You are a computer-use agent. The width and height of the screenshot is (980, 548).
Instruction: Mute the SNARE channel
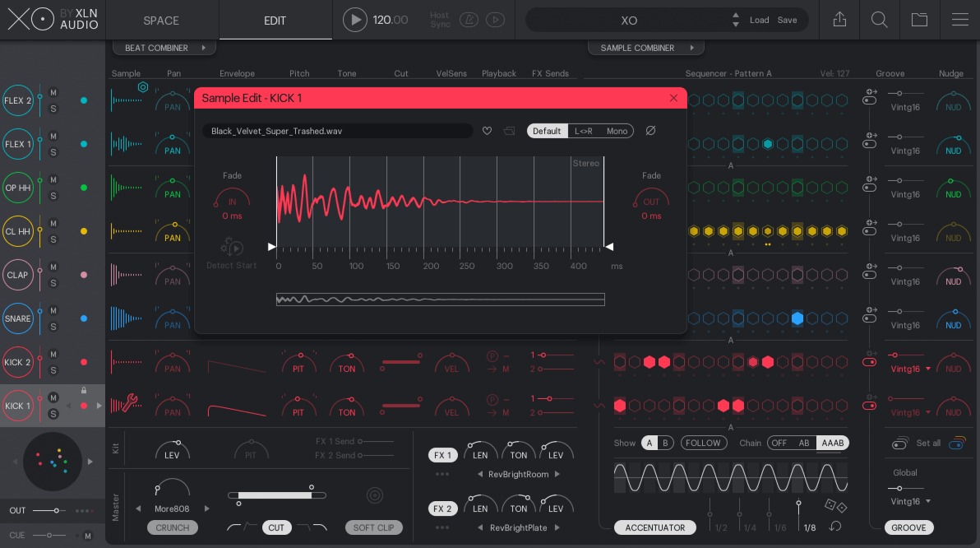pyautogui.click(x=52, y=310)
